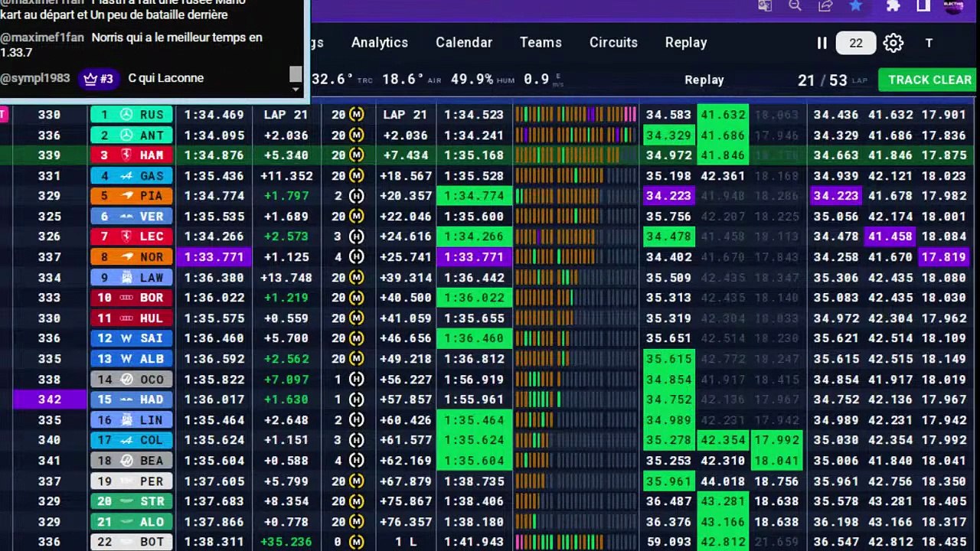Image resolution: width=980 pixels, height=551 pixels.
Task: Click the +5.340 gap in HAM row
Action: coord(287,155)
